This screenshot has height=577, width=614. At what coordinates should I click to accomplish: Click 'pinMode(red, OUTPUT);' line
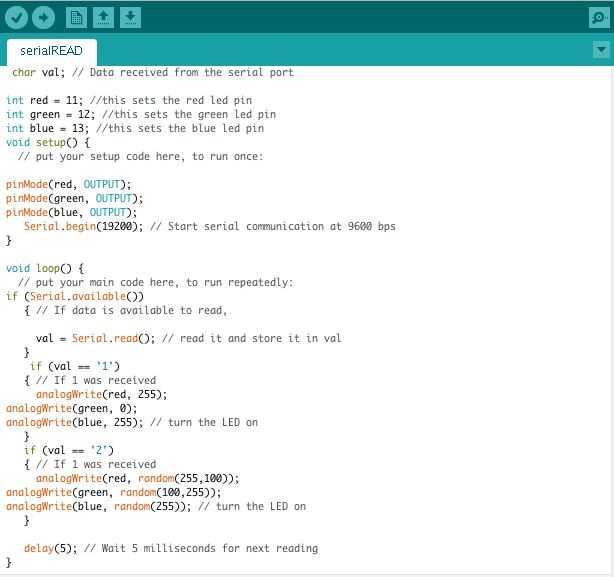pyautogui.click(x=69, y=184)
